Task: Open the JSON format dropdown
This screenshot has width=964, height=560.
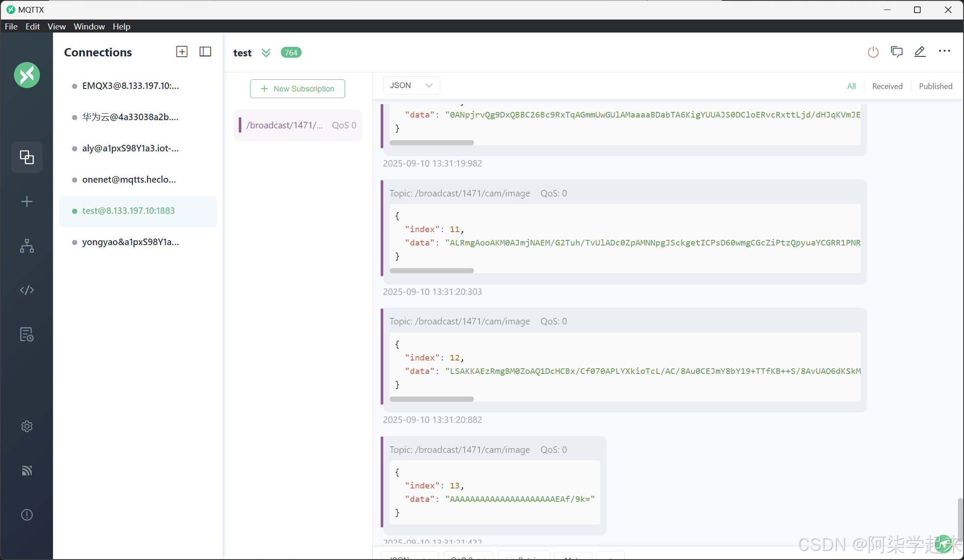Action: point(411,85)
